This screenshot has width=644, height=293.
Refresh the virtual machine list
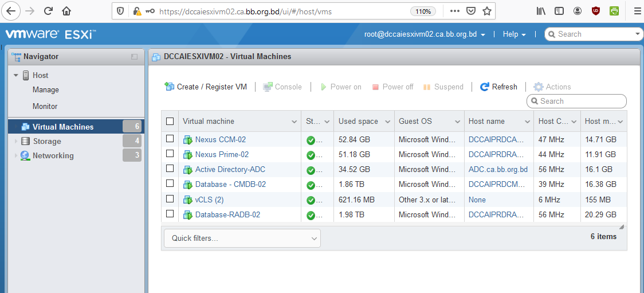498,87
